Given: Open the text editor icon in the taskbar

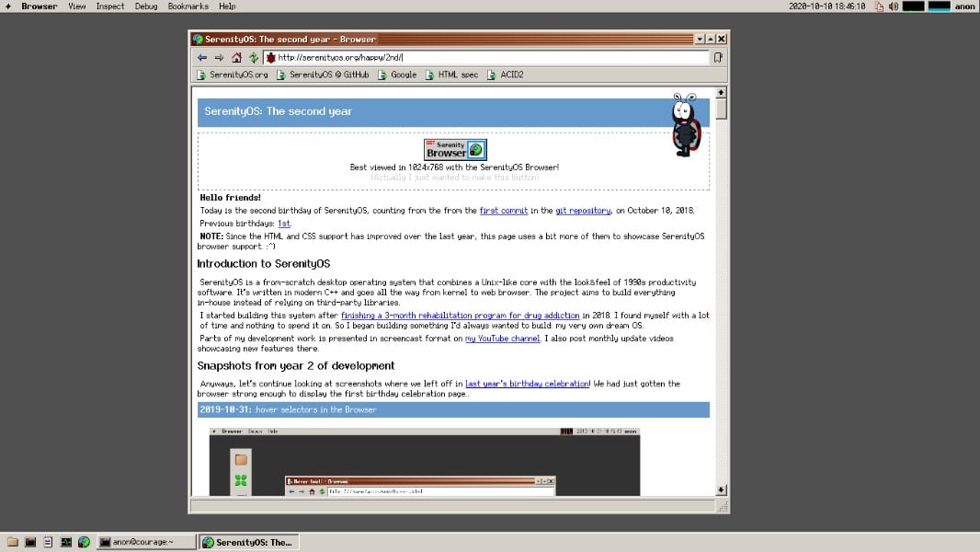Looking at the screenshot, I should click(x=48, y=542).
